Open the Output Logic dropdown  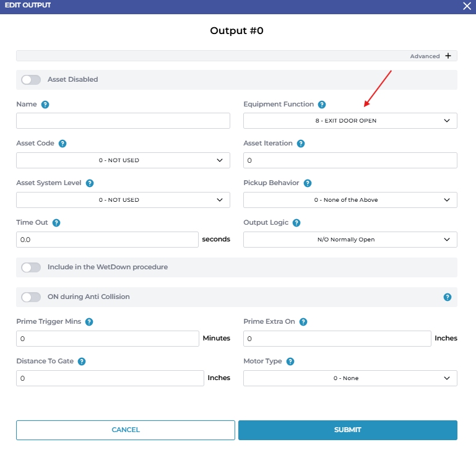point(350,240)
